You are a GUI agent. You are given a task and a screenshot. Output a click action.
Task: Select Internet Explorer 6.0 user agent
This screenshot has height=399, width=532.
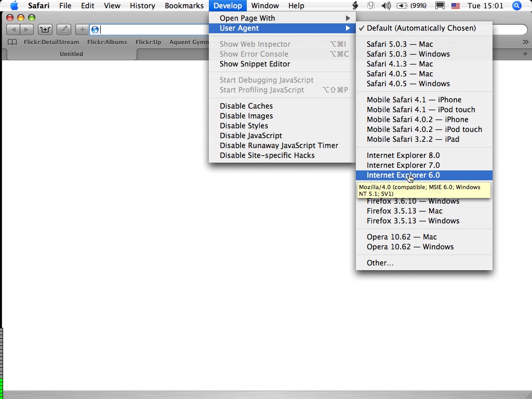[424, 175]
